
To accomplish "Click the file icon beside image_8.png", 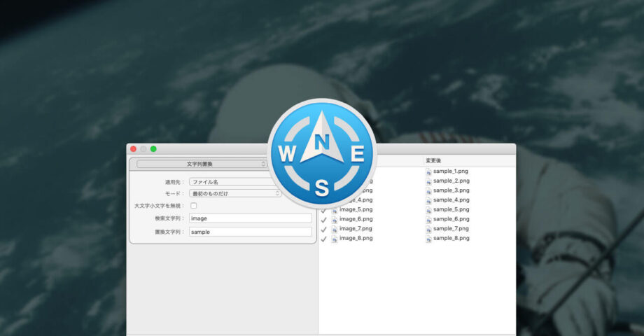I will click(335, 239).
